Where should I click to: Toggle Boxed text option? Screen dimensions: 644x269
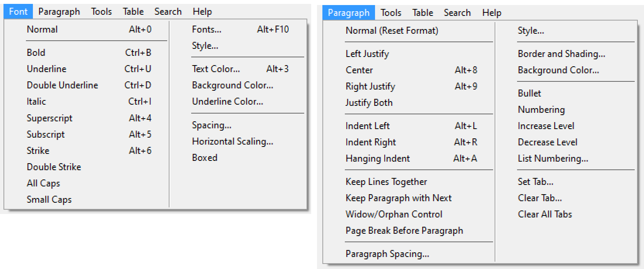pos(205,158)
